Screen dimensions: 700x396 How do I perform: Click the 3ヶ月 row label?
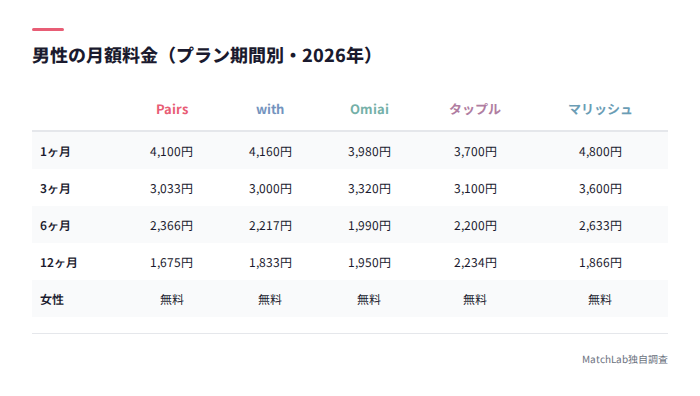pyautogui.click(x=55, y=189)
